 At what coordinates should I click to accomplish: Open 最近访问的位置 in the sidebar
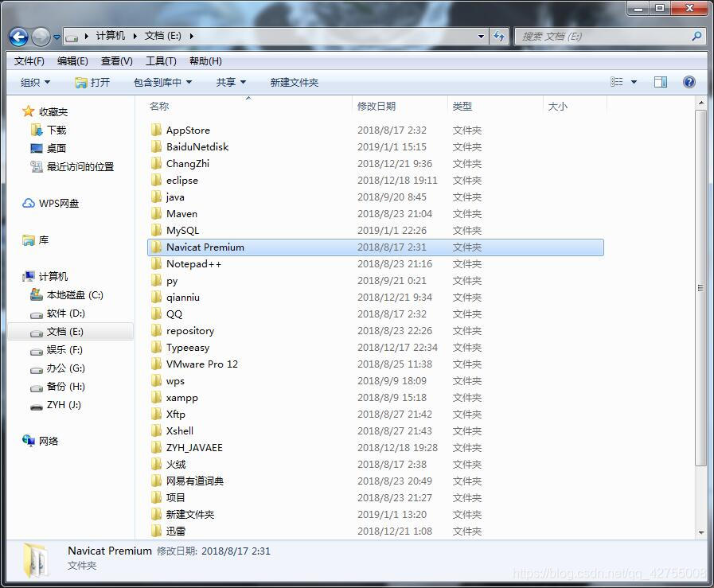tap(72, 166)
